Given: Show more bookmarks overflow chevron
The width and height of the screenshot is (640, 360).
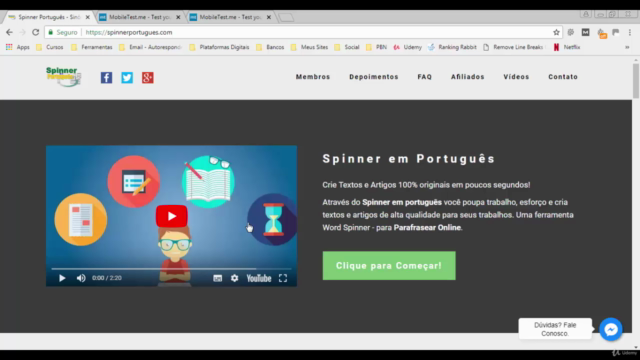Looking at the screenshot, I should pyautogui.click(x=627, y=47).
